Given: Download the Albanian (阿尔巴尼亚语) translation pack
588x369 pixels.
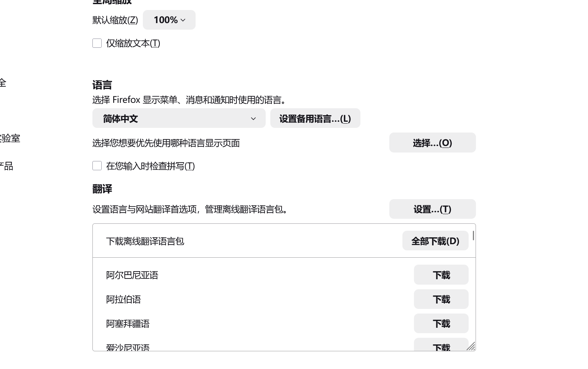Looking at the screenshot, I should click(x=441, y=275).
